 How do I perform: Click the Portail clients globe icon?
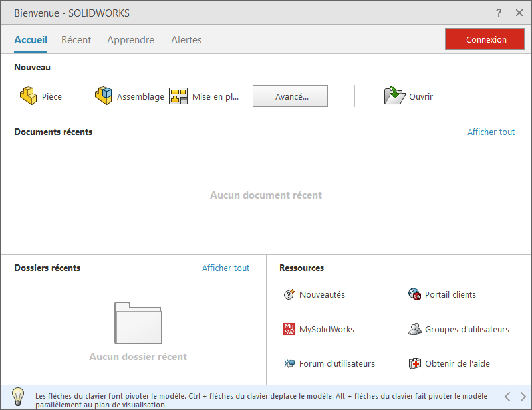click(414, 294)
